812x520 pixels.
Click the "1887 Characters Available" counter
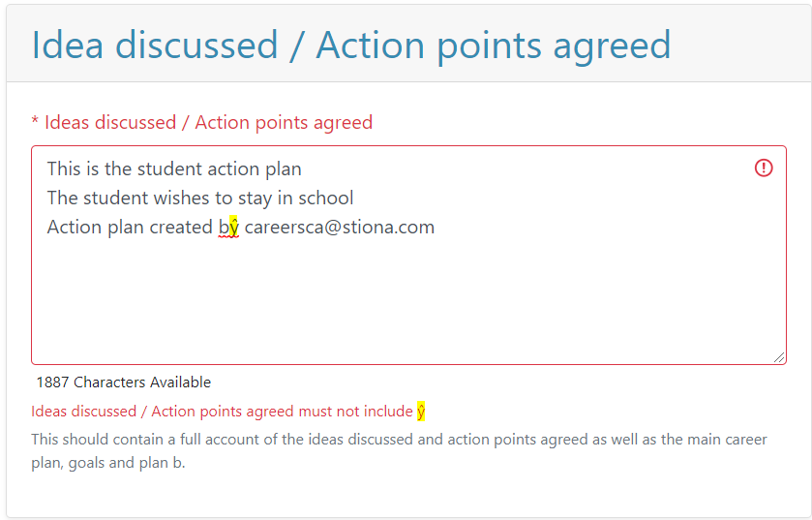tap(124, 382)
